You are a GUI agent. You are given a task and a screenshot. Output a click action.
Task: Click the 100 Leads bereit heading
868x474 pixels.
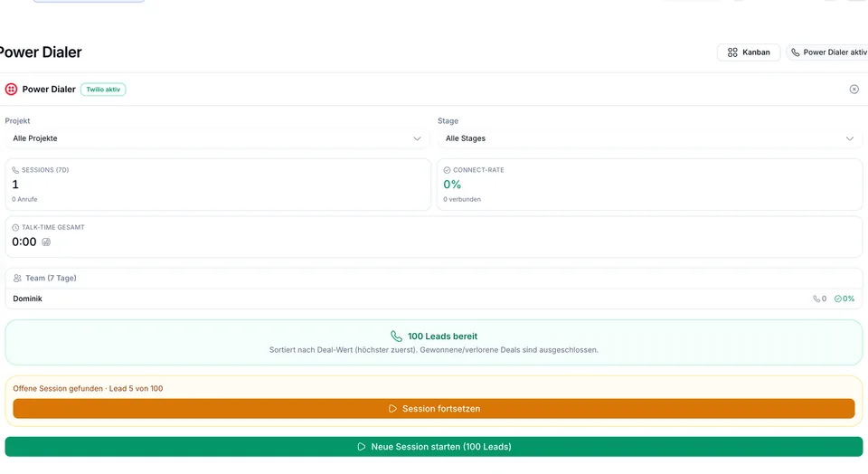[x=442, y=337]
